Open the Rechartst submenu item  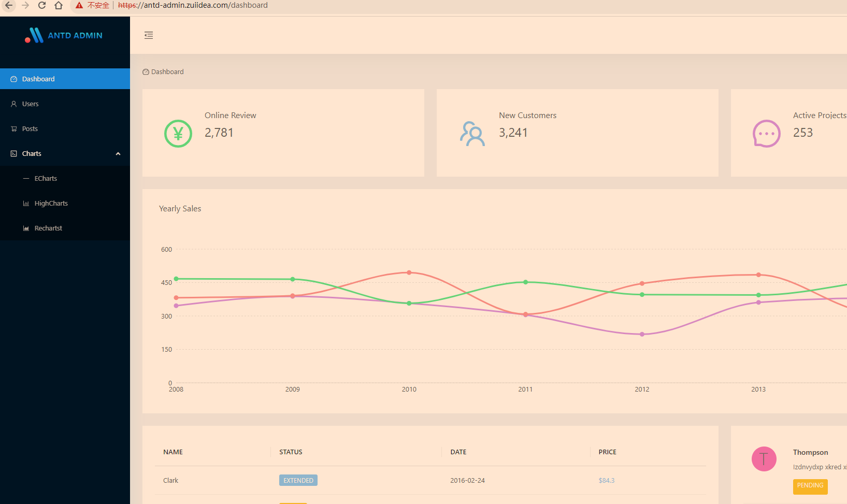pyautogui.click(x=65, y=228)
